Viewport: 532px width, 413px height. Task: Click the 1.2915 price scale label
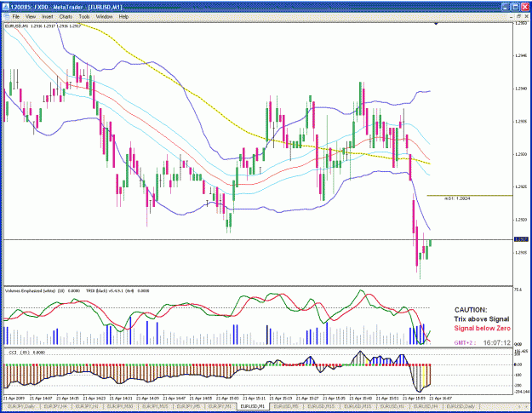point(521,252)
